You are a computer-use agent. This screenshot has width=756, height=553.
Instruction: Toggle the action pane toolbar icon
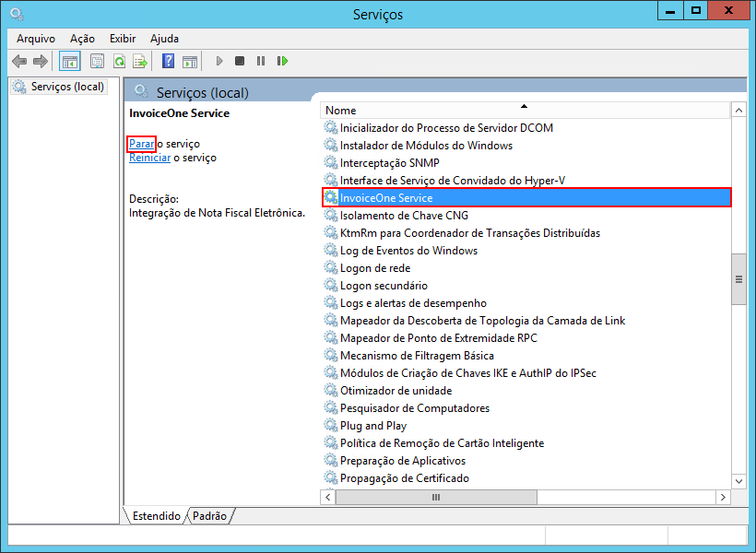coord(190,61)
